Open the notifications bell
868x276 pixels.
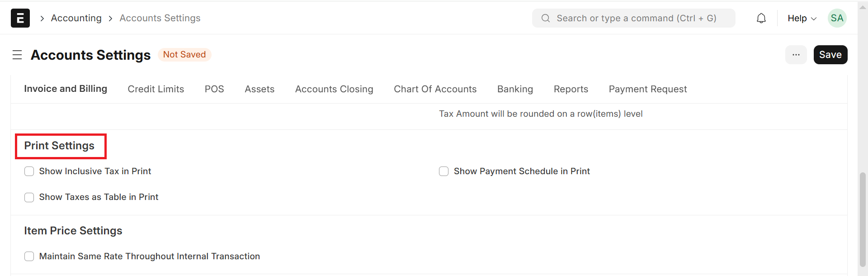761,18
